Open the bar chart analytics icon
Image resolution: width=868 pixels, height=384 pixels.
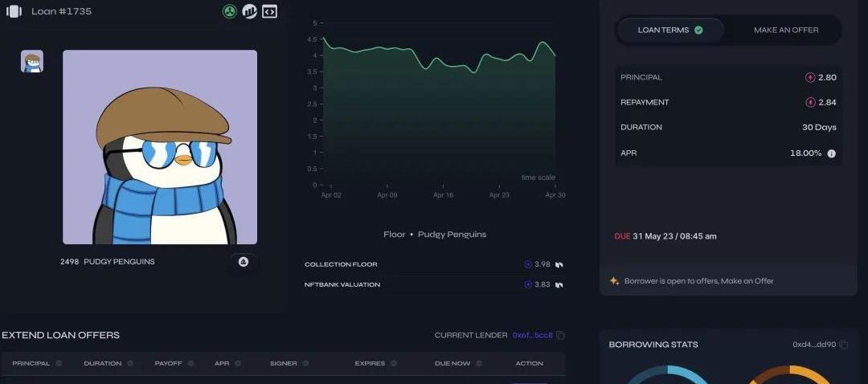coord(250,12)
